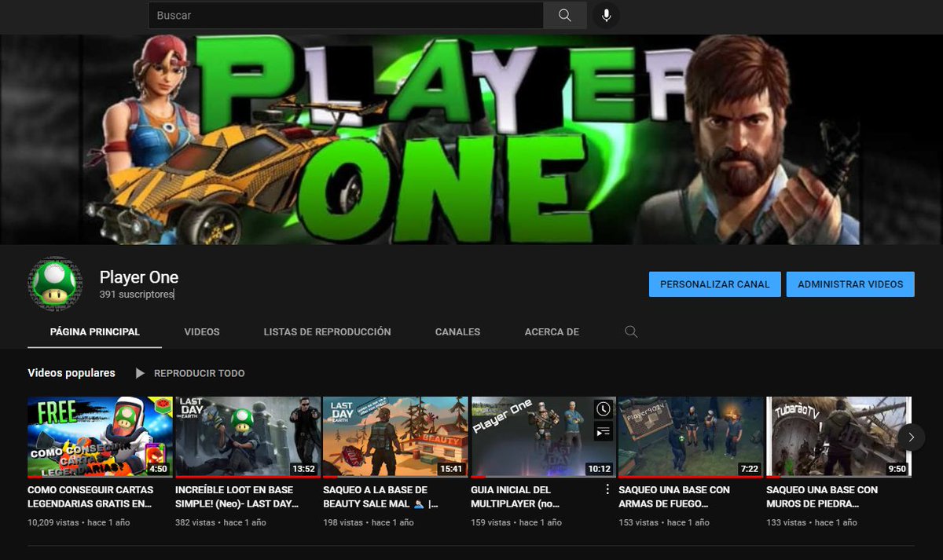
Task: Click the 198 vistas text
Action: coord(343,522)
